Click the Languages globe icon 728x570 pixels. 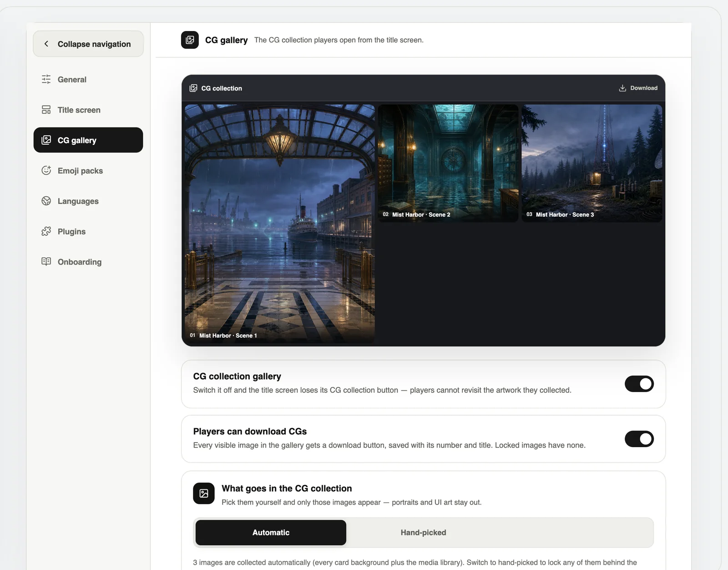(46, 201)
